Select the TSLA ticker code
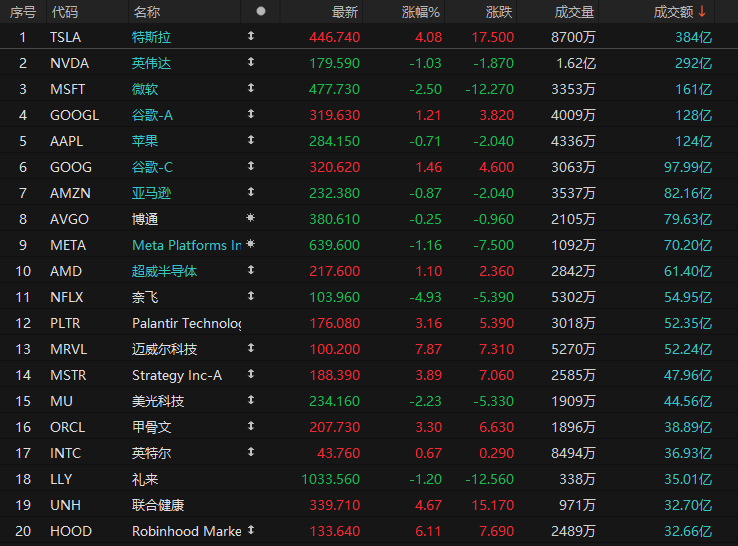The height and width of the screenshot is (546, 738). point(65,37)
